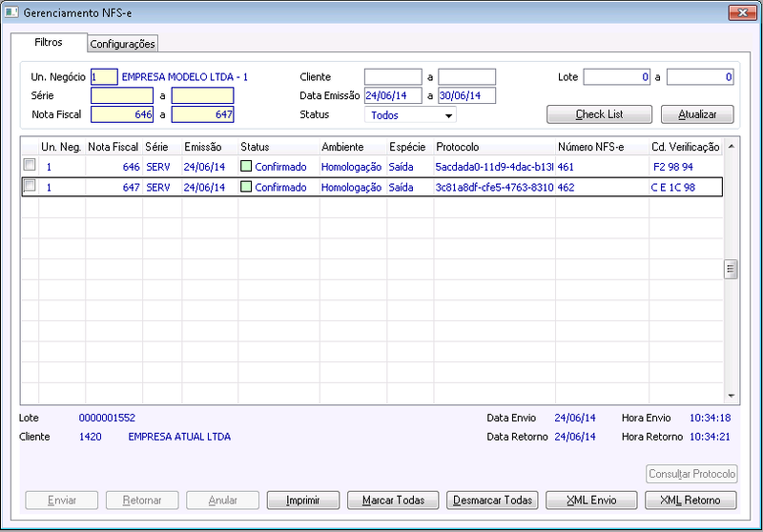Tick the checkbox for nota fiscal 647
Image resolution: width=763 pixels, height=532 pixels.
[30, 185]
